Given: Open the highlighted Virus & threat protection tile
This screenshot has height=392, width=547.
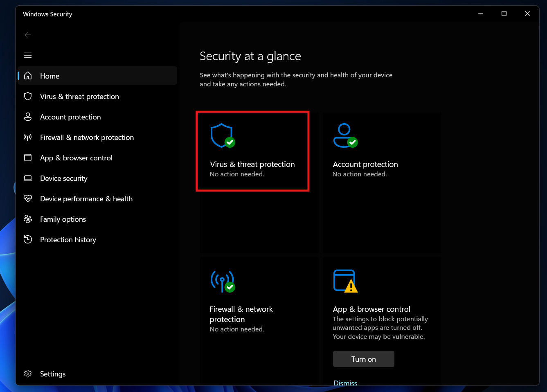Looking at the screenshot, I should (252, 151).
